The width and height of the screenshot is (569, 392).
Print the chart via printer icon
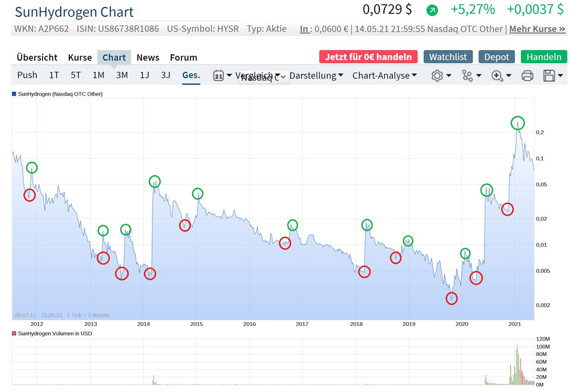click(527, 76)
